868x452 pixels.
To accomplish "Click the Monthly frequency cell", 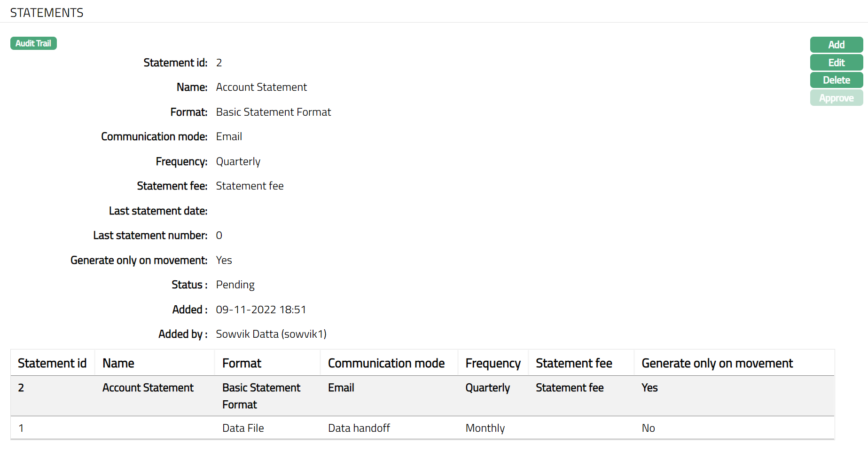I will pos(485,428).
